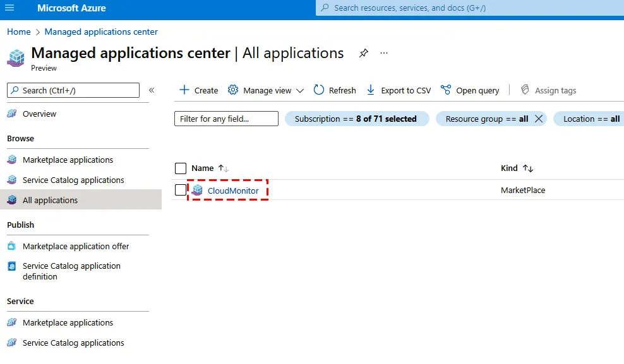Go to Home breadcrumb link

coord(19,32)
